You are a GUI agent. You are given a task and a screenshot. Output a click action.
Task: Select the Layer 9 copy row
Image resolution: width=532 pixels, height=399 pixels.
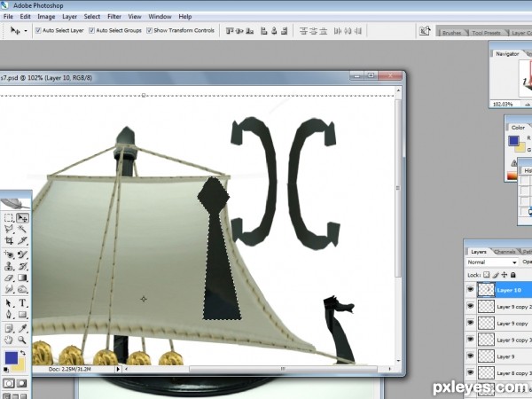point(497,324)
